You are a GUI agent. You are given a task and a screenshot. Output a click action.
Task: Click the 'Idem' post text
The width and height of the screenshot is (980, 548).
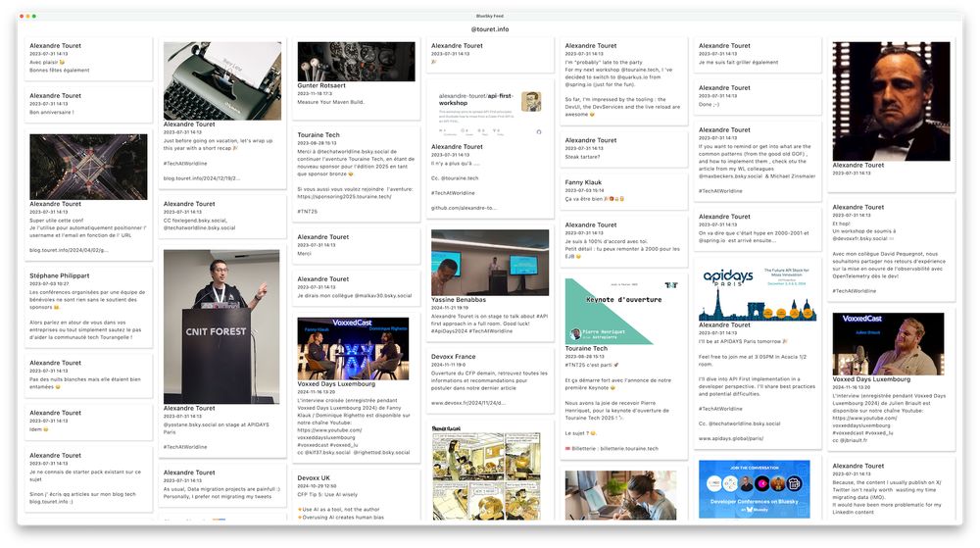[x=39, y=429]
